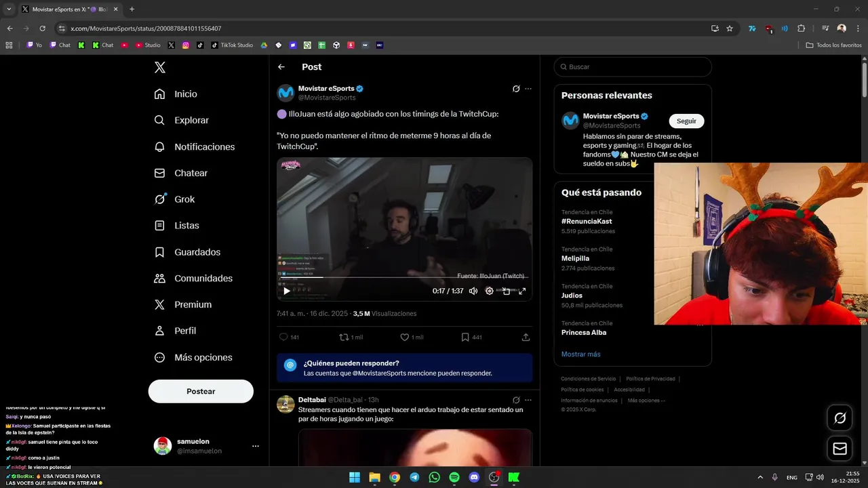This screenshot has height=488, width=868.
Task: Toggle video fullscreen
Action: [x=522, y=291]
